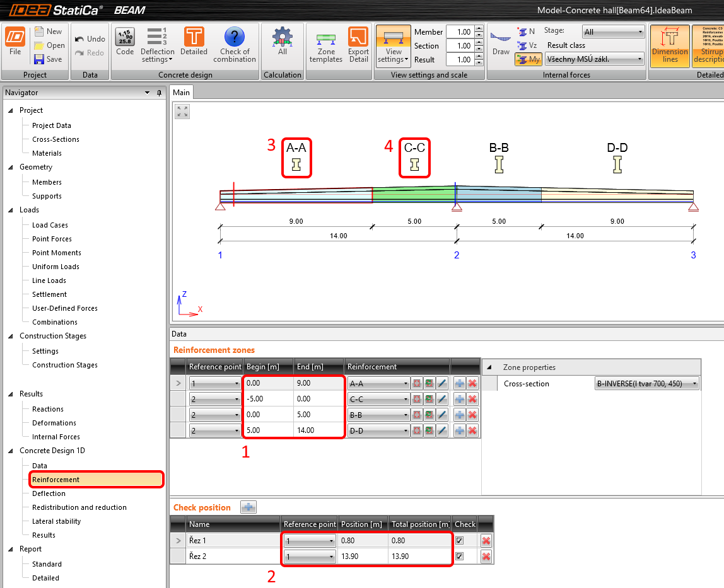Edit reinforcement of the B-B zone
Screen dimensions: 724x588
[442, 415]
